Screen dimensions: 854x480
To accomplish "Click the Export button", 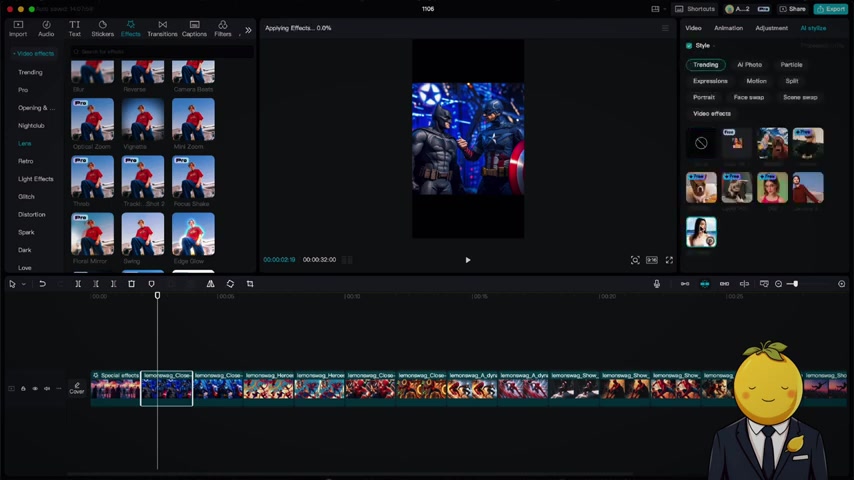I will point(831,9).
